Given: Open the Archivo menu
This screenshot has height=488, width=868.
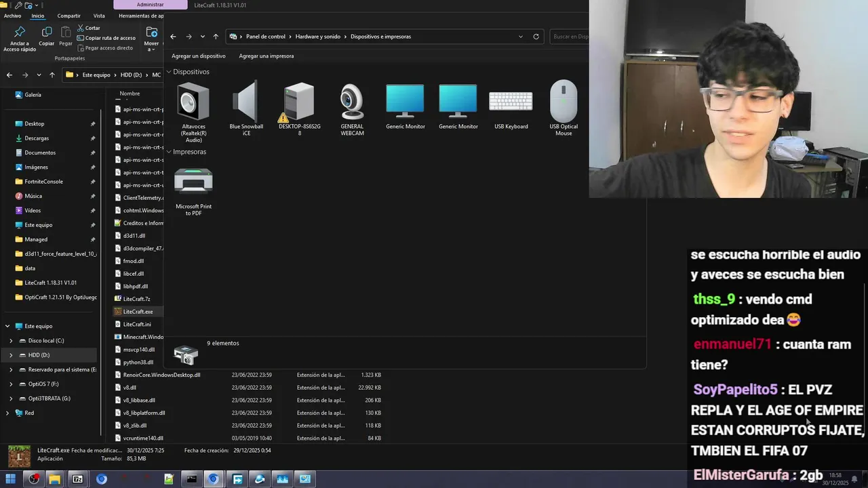Looking at the screenshot, I should point(12,16).
